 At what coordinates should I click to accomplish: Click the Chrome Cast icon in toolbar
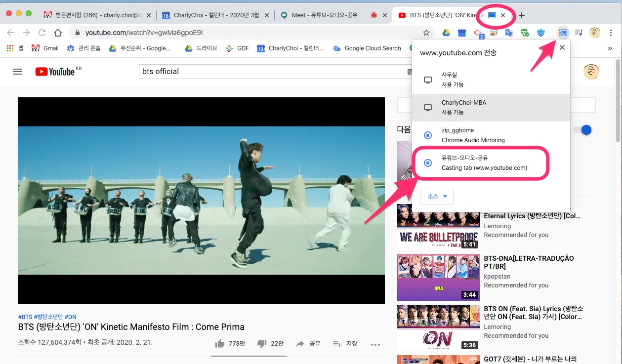[563, 33]
